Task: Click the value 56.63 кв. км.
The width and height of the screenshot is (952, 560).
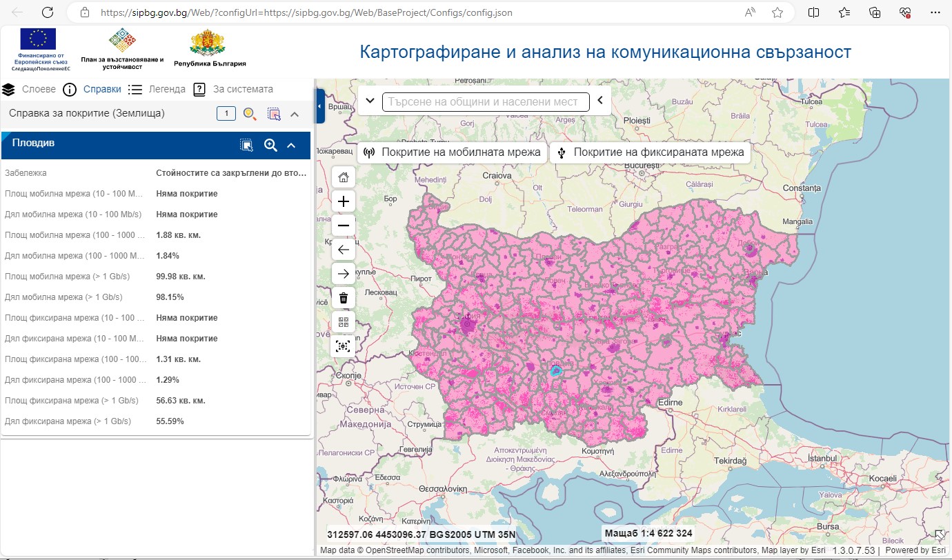Action: pyautogui.click(x=181, y=401)
